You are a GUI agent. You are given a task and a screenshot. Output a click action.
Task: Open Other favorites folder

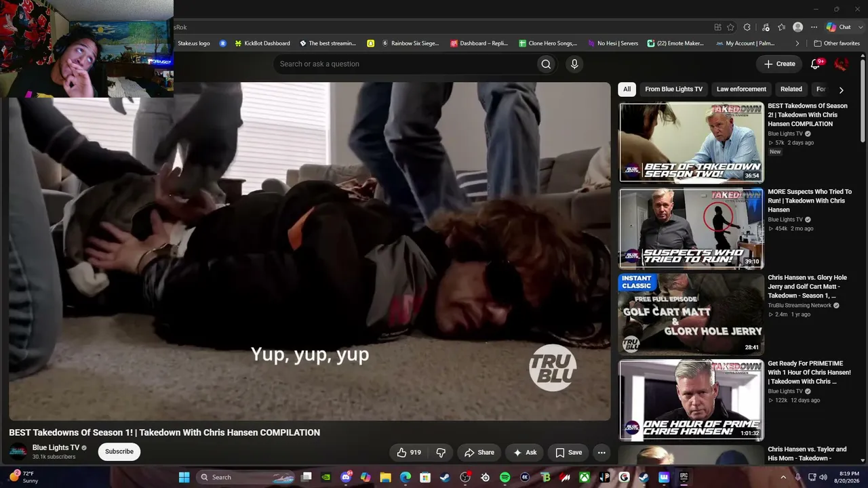tap(835, 43)
